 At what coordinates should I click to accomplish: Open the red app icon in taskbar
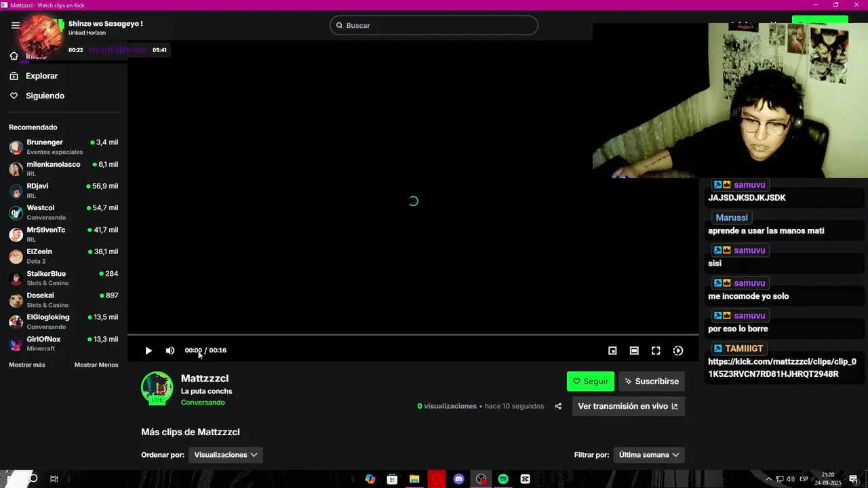point(437,479)
